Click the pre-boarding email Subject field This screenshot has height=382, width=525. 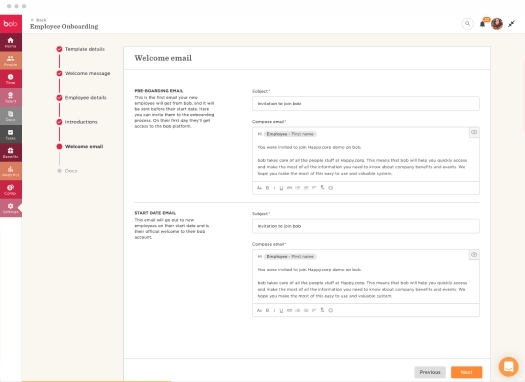[366, 104]
